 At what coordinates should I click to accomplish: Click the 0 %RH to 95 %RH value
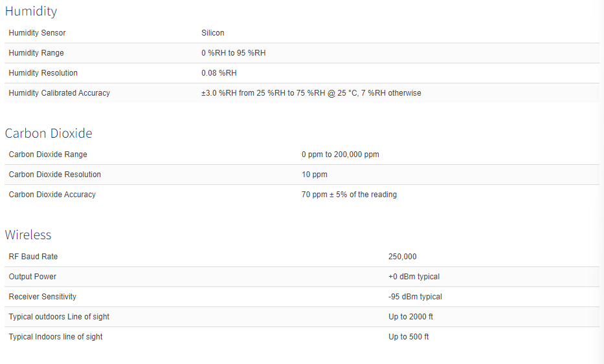tap(234, 53)
